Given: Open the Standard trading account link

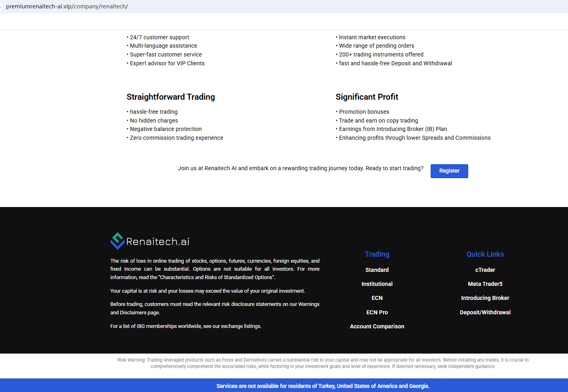Looking at the screenshot, I should 377,270.
